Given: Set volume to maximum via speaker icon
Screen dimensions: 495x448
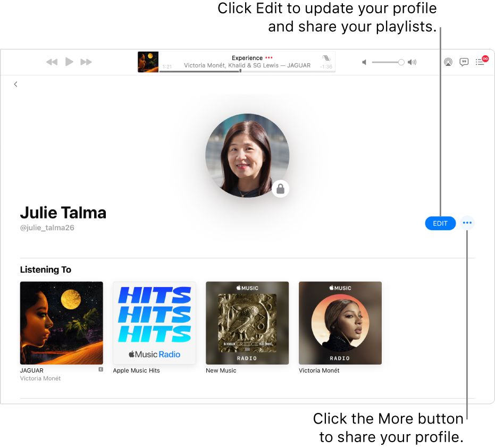Looking at the screenshot, I should pyautogui.click(x=412, y=62).
